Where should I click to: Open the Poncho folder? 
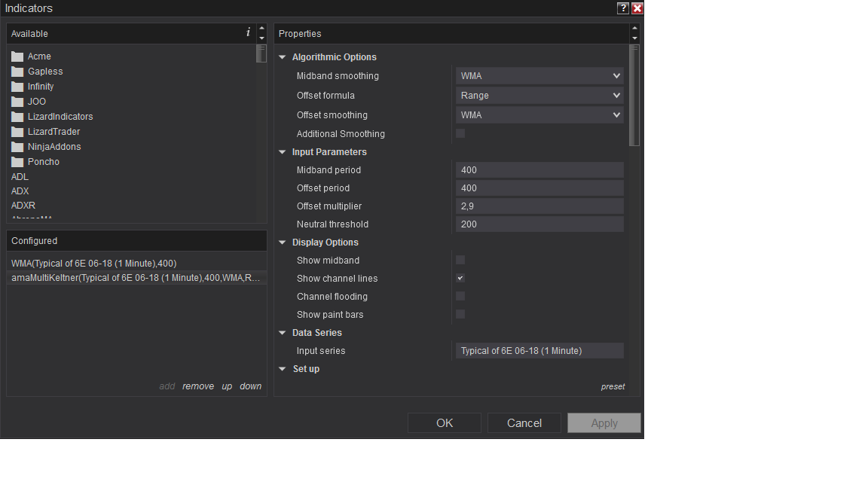click(x=35, y=162)
